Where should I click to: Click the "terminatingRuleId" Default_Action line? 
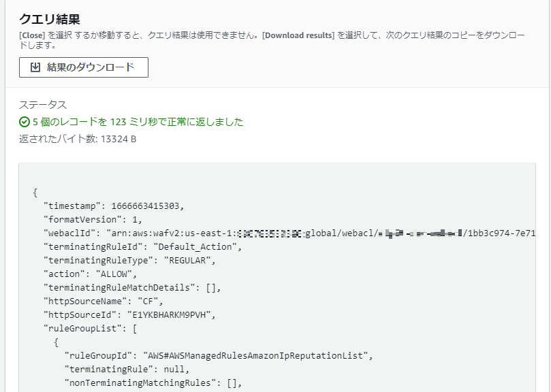[x=142, y=246]
